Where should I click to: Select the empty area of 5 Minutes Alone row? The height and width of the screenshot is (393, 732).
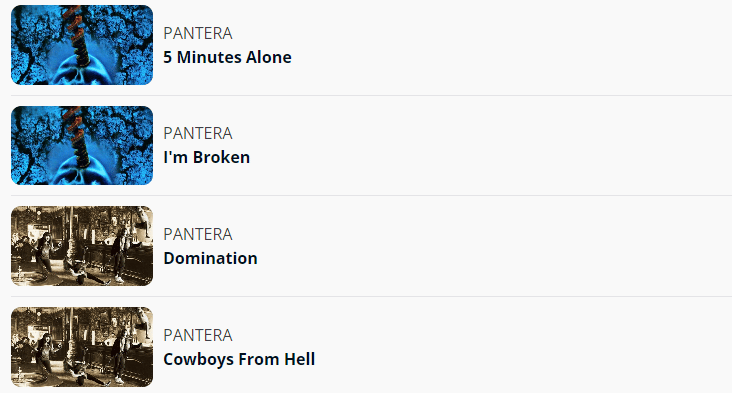point(511,45)
